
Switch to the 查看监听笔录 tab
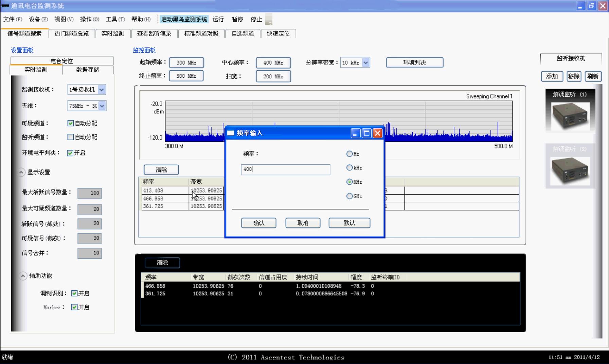154,33
